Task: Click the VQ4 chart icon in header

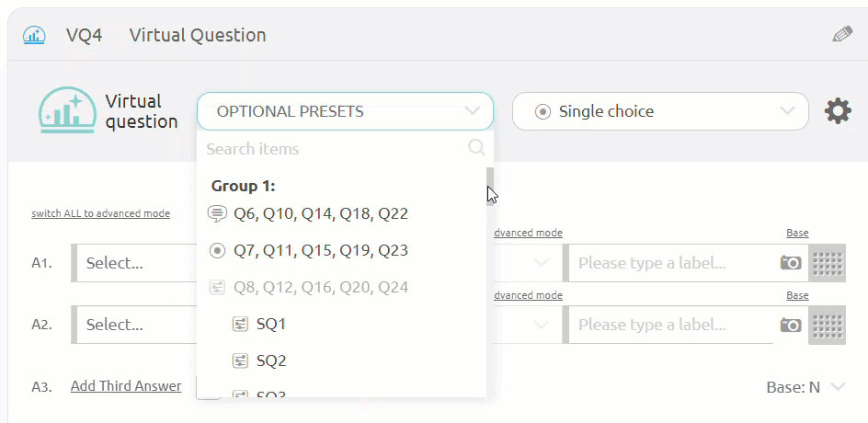Action: click(x=34, y=36)
